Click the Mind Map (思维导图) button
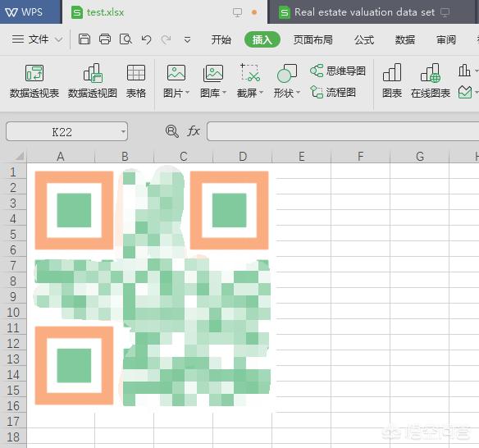Image resolution: width=479 pixels, height=448 pixels. tap(338, 71)
